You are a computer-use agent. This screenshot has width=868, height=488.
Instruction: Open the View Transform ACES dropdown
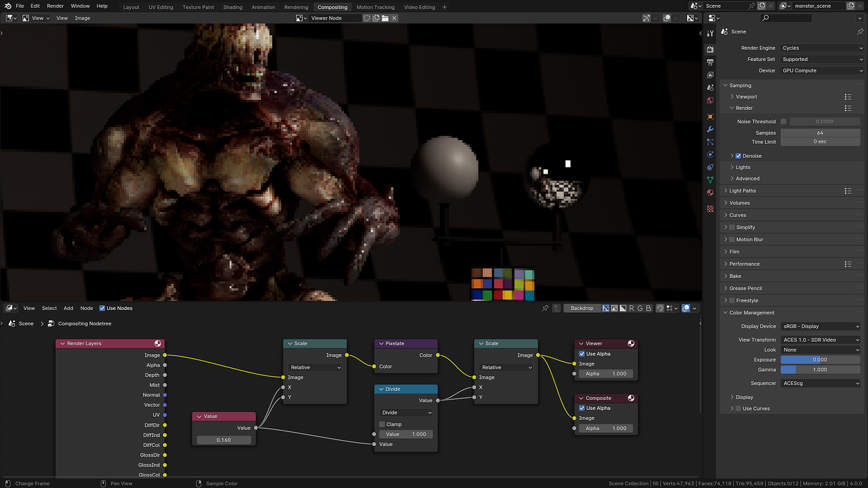coord(820,340)
